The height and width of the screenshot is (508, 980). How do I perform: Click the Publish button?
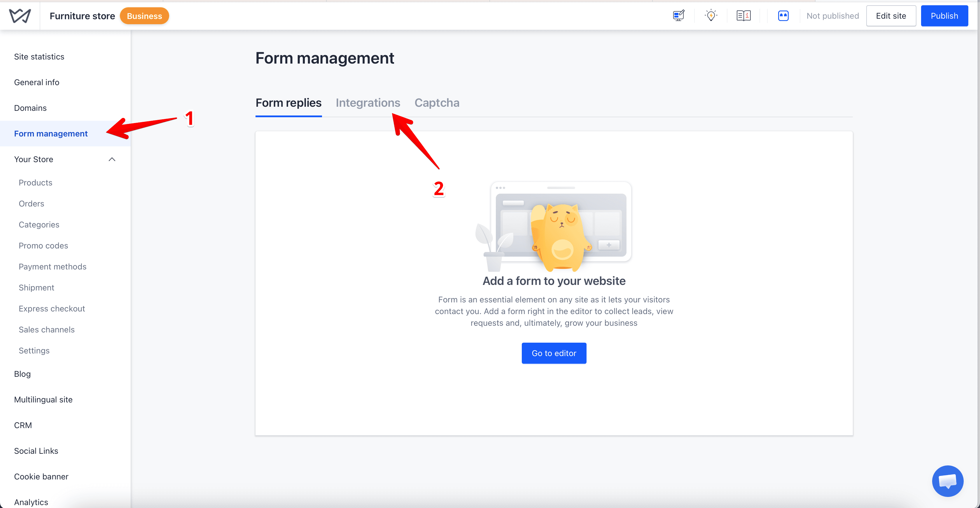click(x=944, y=15)
